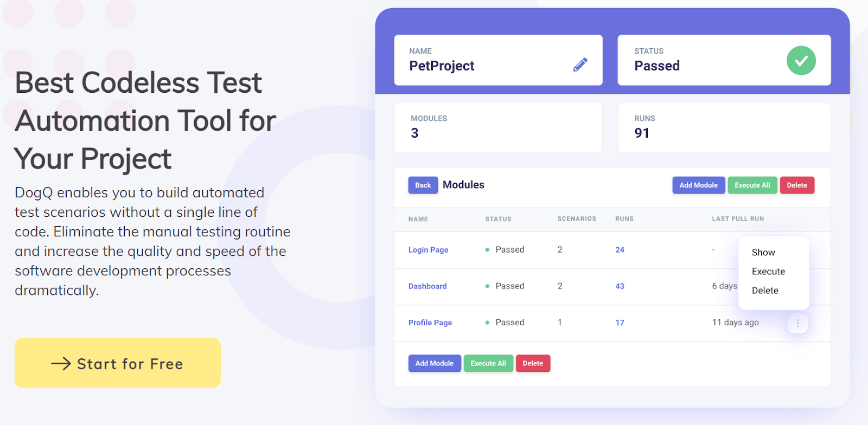Click the 43 runs link for Dashboard

620,286
